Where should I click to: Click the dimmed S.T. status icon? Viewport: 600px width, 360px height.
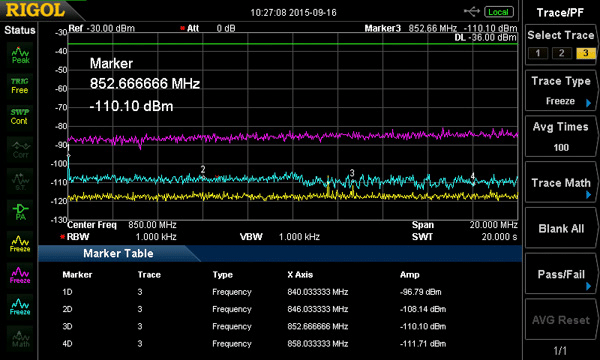(20, 181)
